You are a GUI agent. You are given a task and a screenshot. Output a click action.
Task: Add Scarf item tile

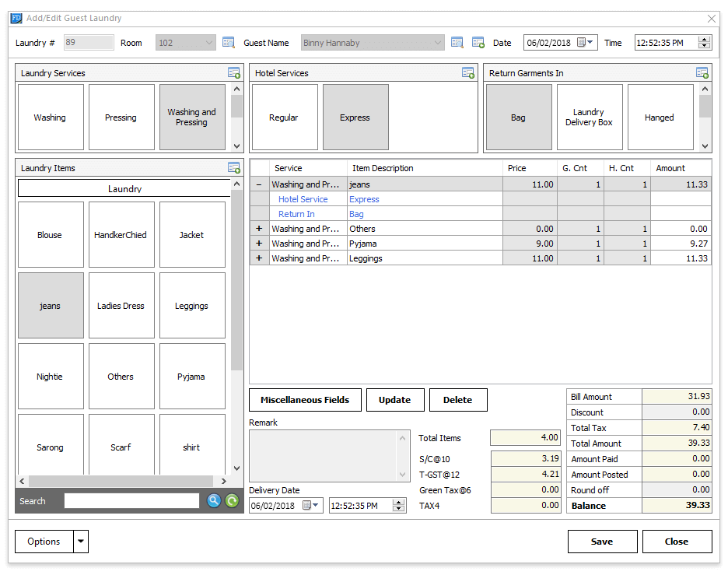click(121, 444)
